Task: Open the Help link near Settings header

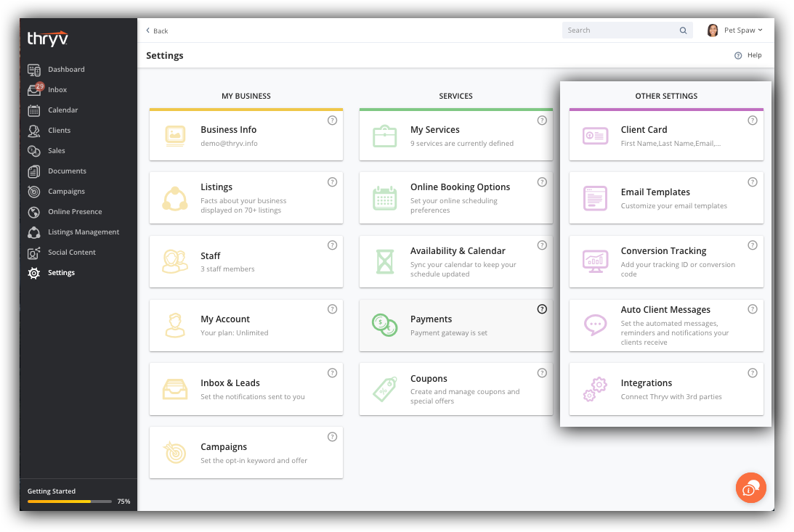Action: (748, 55)
